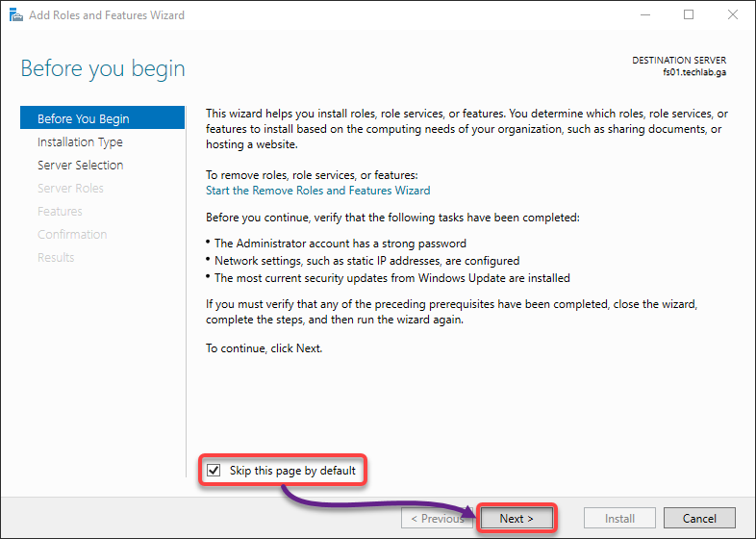
Task: Minimize the Add Roles and Features Wizard
Action: (x=645, y=15)
